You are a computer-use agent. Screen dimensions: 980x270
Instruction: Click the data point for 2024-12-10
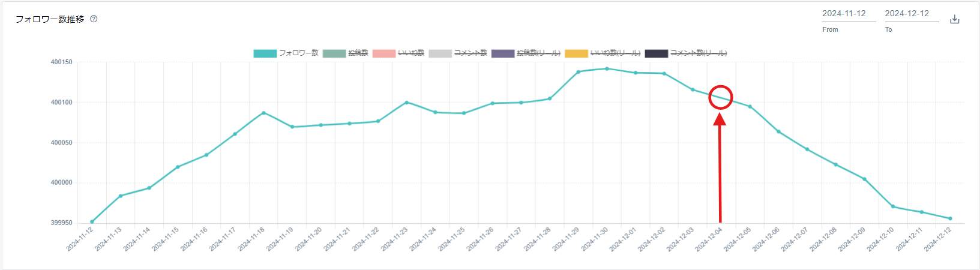click(x=893, y=206)
